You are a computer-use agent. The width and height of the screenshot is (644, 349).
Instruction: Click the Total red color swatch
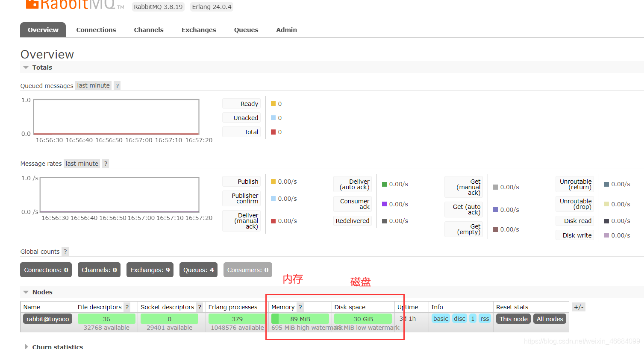pos(273,132)
